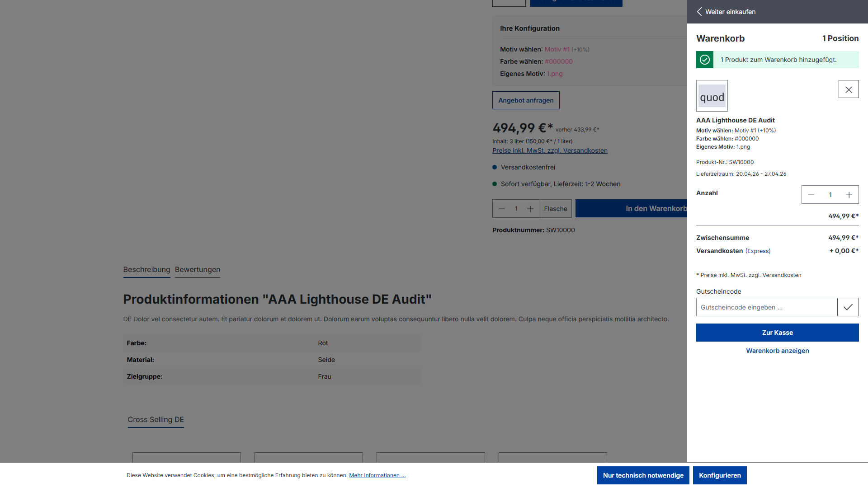Select the Beschreibung tab
The height and width of the screenshot is (488, 868).
click(x=147, y=270)
